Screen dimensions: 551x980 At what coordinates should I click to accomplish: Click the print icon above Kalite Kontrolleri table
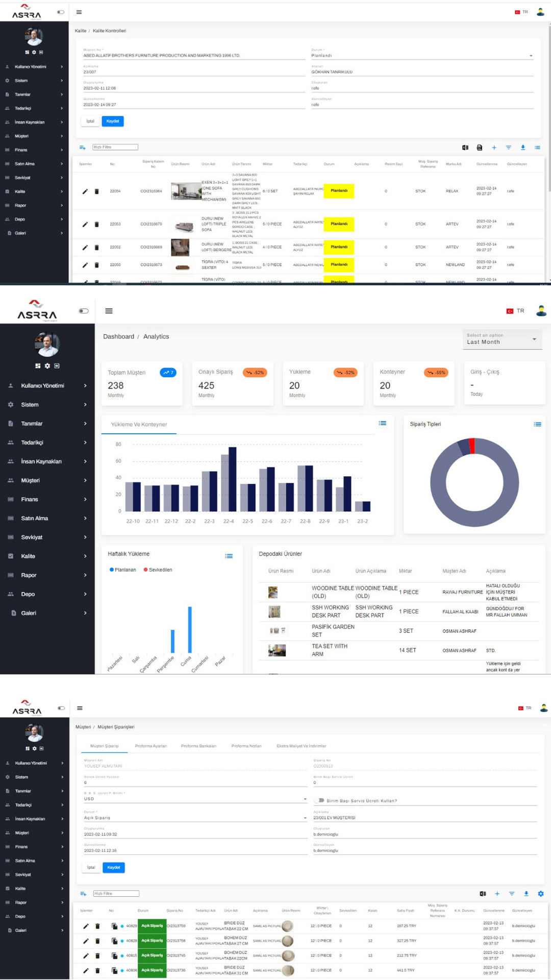[479, 148]
